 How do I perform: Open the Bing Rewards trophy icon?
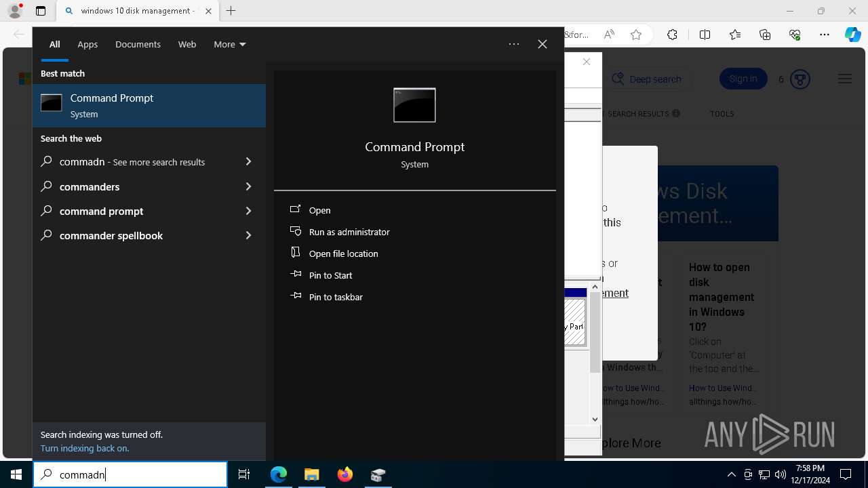tap(800, 79)
